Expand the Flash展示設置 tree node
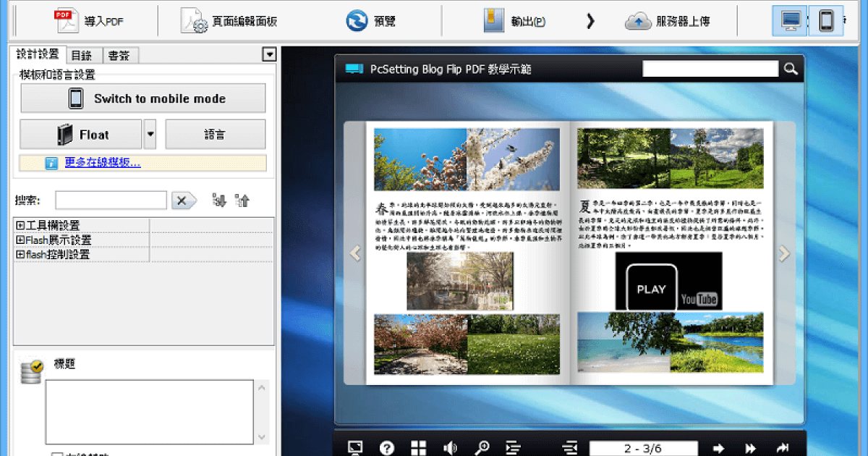Viewport: 868px width, 456px height. pos(20,240)
